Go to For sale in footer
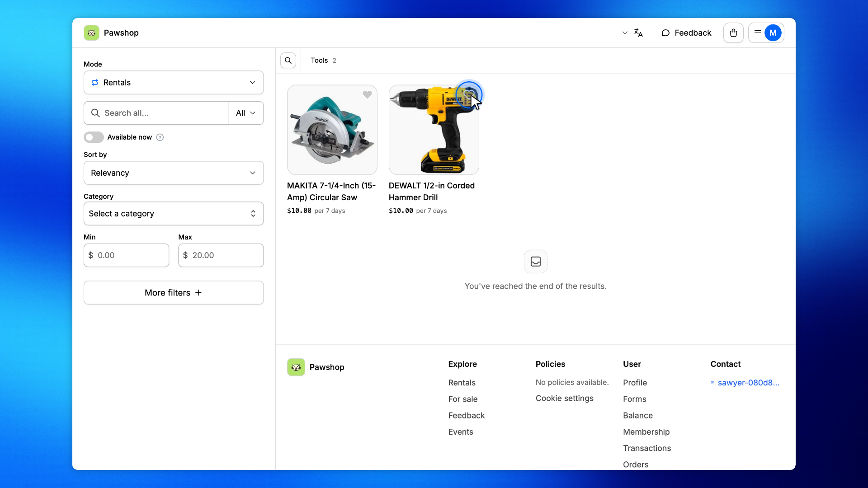 pos(463,399)
